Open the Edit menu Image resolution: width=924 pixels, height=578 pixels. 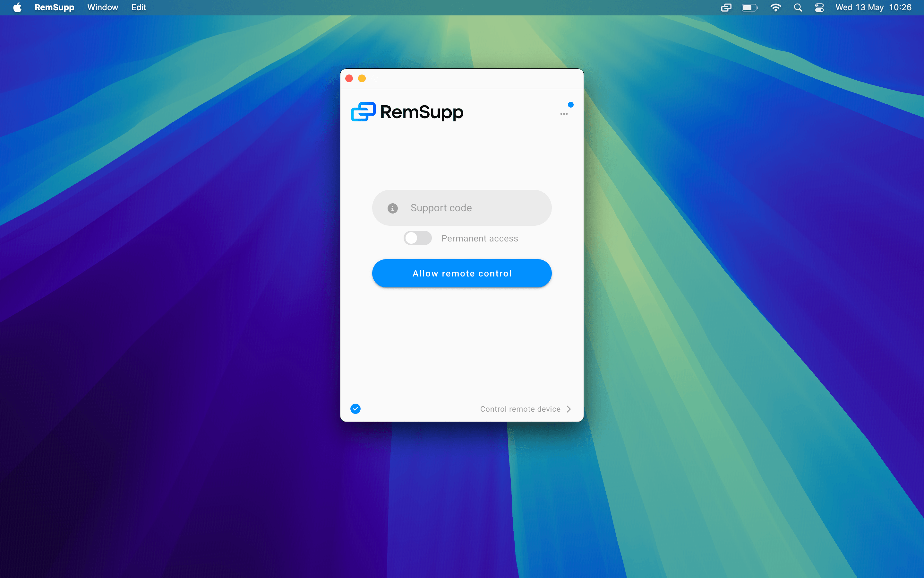[x=139, y=8]
